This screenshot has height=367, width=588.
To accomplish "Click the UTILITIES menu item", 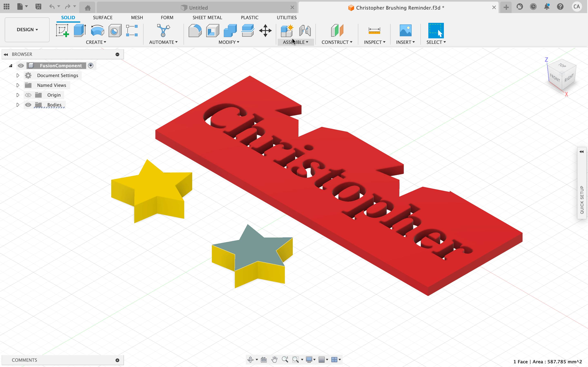I will pos(287,17).
